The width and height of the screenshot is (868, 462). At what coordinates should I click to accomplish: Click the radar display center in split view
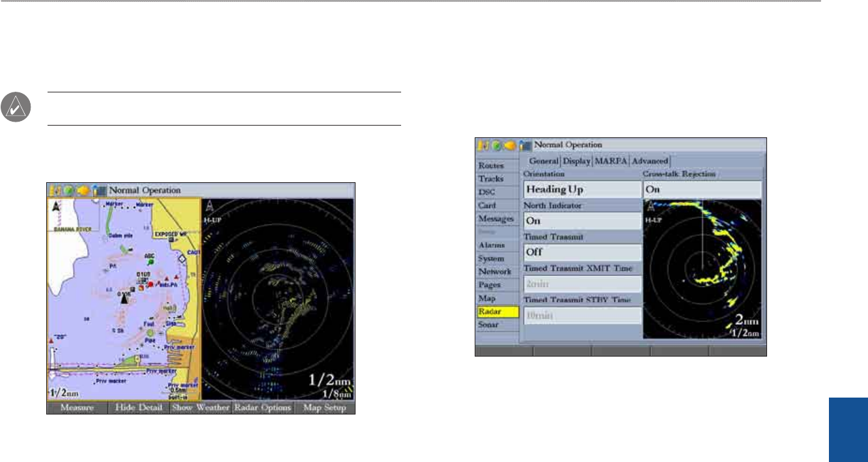(278, 299)
